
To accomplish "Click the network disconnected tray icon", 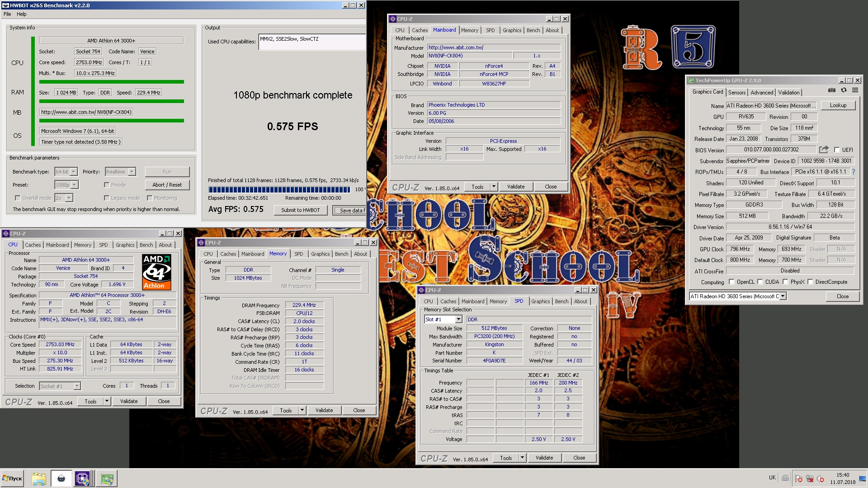I will (x=810, y=479).
